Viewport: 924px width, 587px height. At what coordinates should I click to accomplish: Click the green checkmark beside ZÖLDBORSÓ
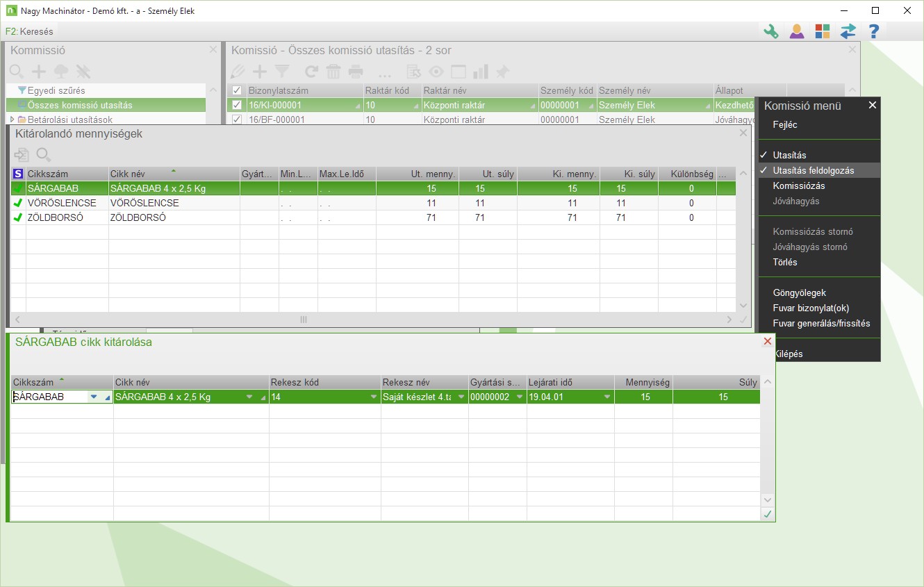point(18,217)
